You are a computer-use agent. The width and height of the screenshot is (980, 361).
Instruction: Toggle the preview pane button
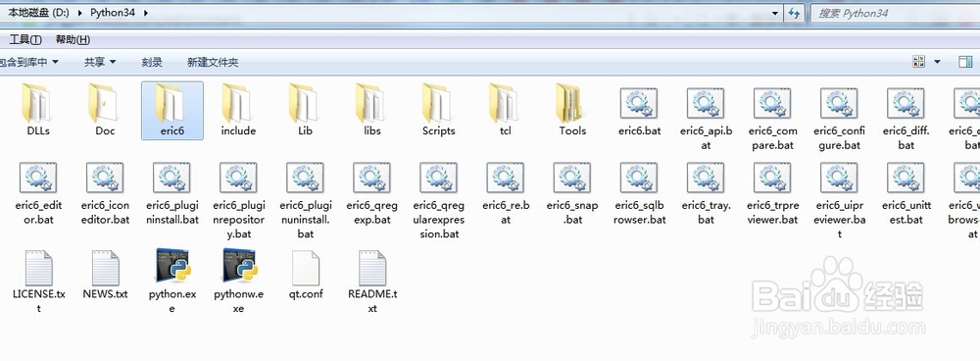coord(965,62)
